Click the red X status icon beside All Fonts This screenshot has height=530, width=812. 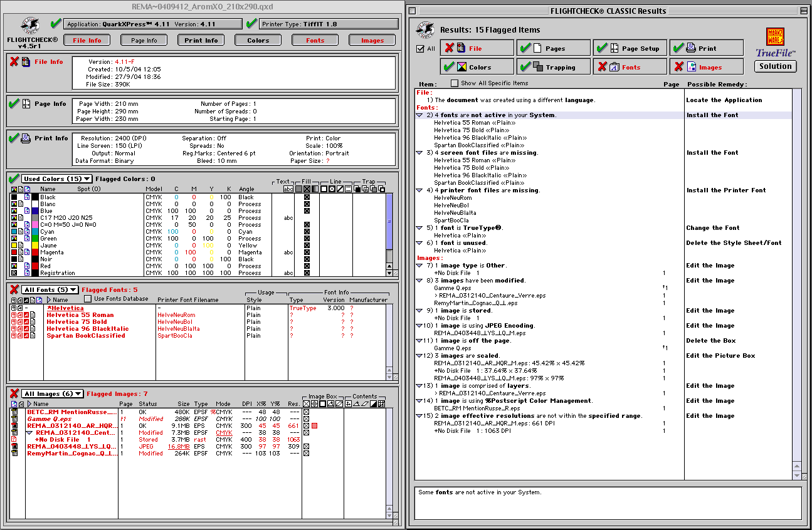pos(14,289)
